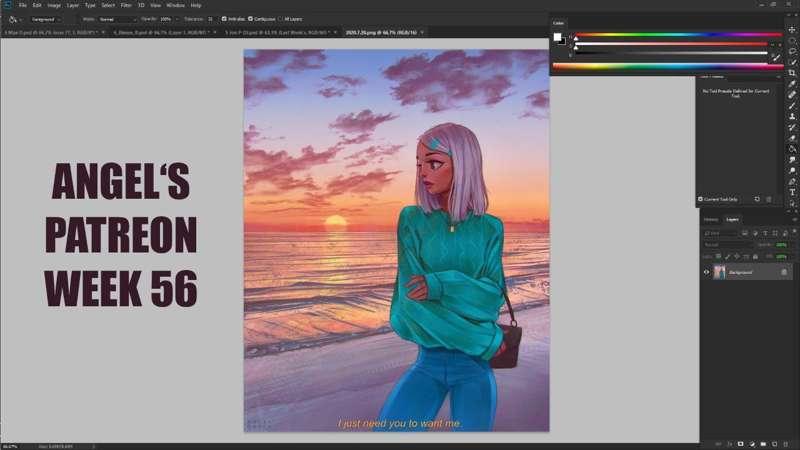Image resolution: width=800 pixels, height=450 pixels.
Task: Open the layer blend mode dropdown
Action: (x=728, y=245)
